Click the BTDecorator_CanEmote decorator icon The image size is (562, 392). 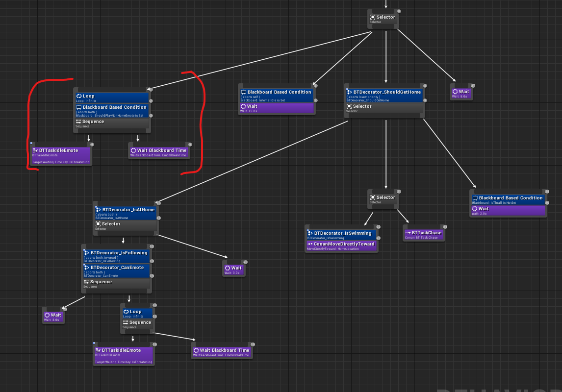(86, 268)
